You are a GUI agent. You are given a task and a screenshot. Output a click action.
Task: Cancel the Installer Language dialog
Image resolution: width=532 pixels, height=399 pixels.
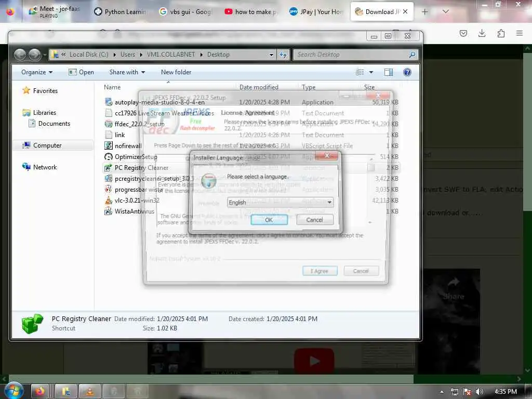(314, 220)
